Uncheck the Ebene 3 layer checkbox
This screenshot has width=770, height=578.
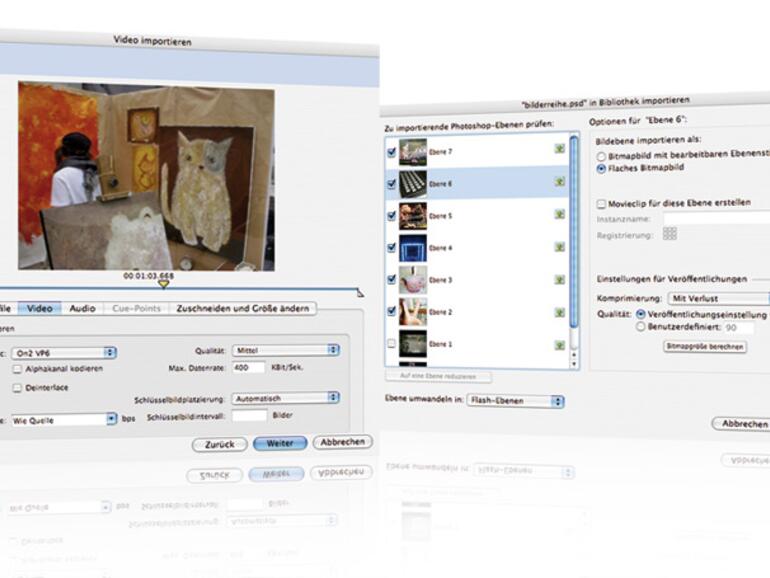(x=391, y=279)
